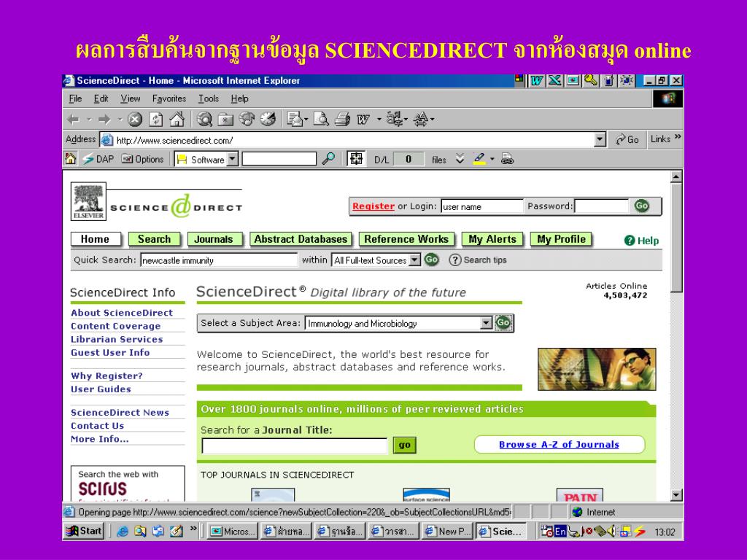Click the DAP lightning button

click(x=98, y=159)
